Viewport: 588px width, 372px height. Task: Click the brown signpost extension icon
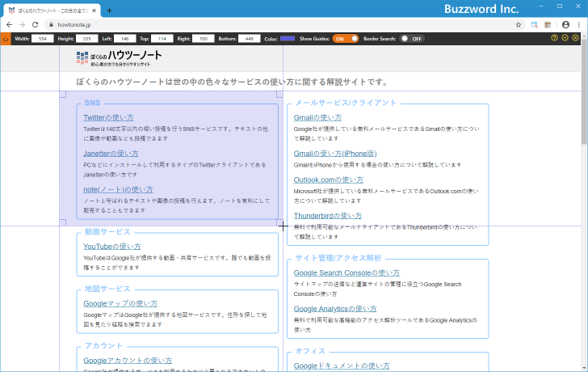[548, 25]
